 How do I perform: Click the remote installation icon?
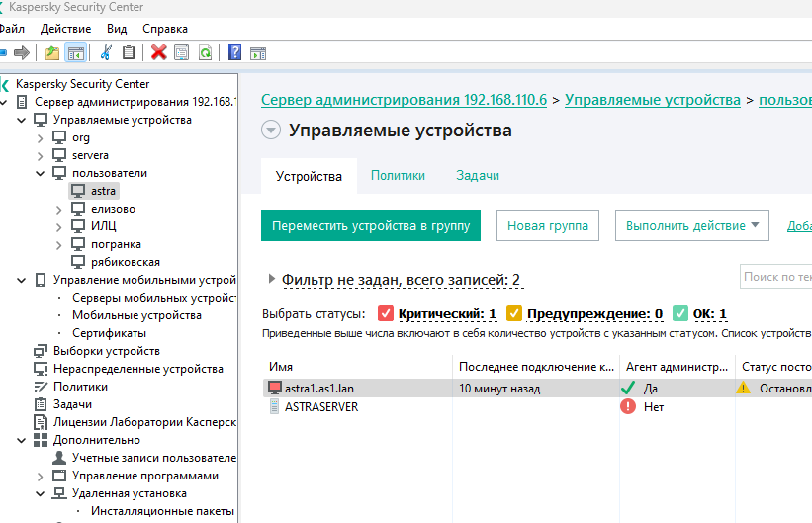coord(59,493)
